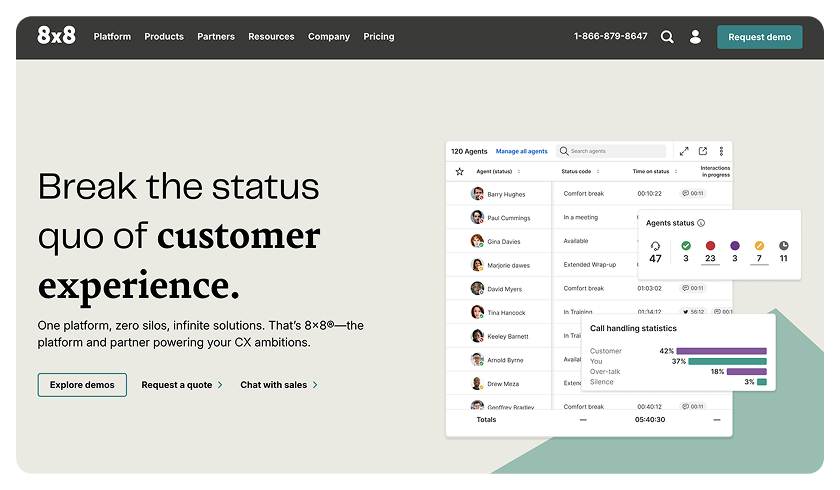Click the You 37% teal bar
The height and width of the screenshot is (490, 840).
tap(727, 361)
